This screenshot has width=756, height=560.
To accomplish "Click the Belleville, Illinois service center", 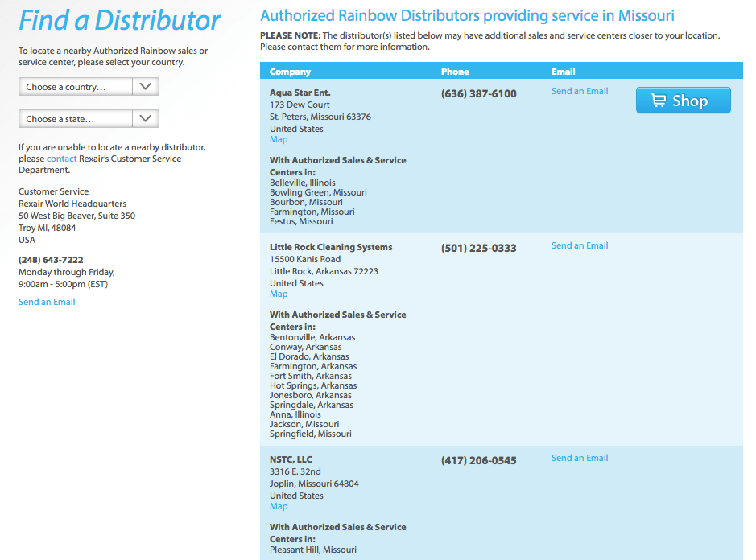I will point(302,183).
